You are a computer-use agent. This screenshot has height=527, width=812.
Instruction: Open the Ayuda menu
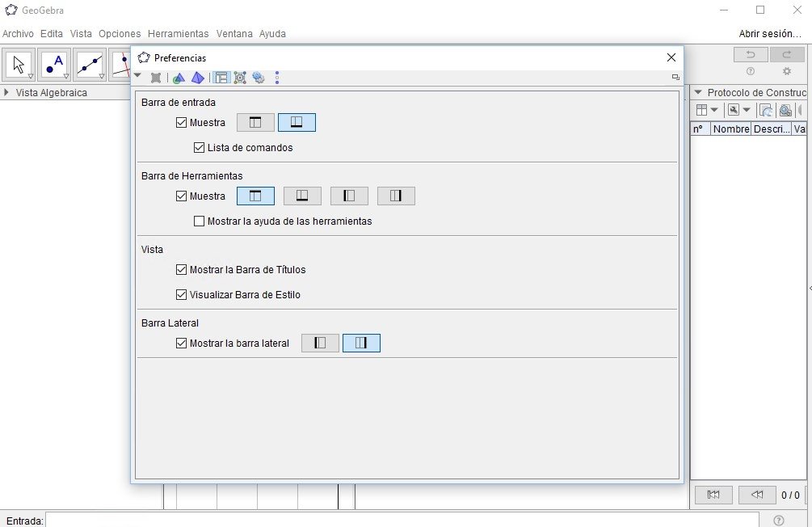(x=272, y=34)
